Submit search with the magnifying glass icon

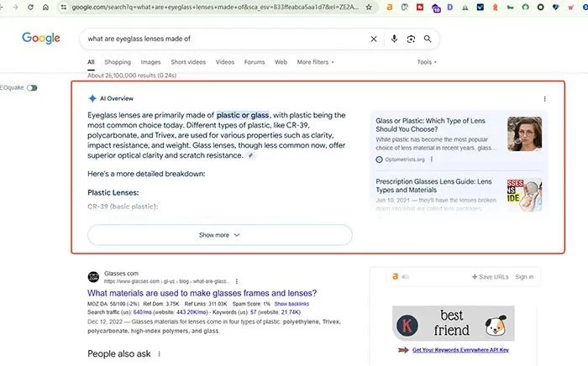click(x=428, y=39)
